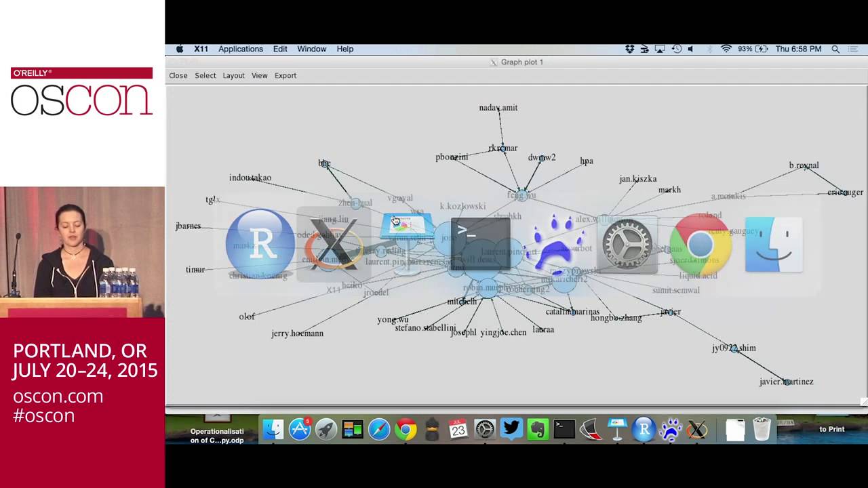The height and width of the screenshot is (488, 868).
Task: Switch to R in the Dock
Action: pos(644,429)
